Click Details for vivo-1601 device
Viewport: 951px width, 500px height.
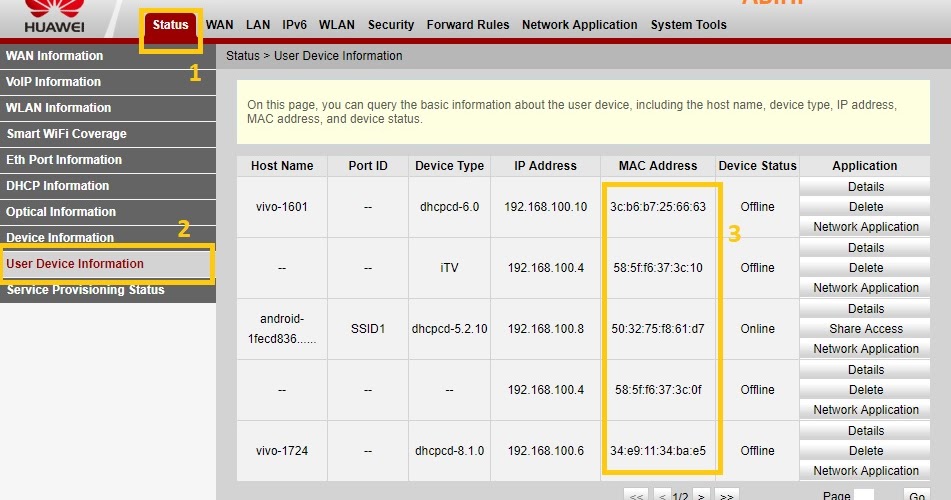(865, 187)
